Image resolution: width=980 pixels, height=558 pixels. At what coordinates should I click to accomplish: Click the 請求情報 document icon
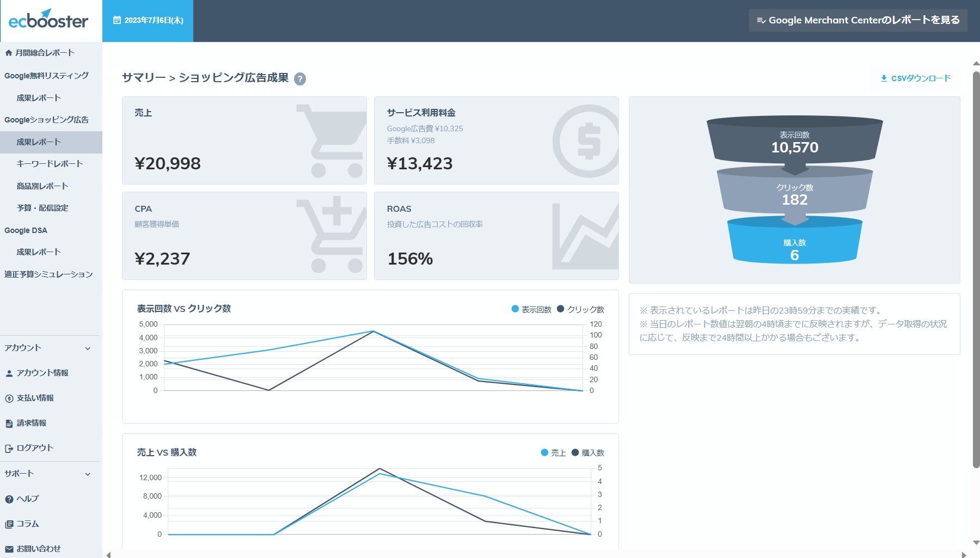tap(8, 423)
